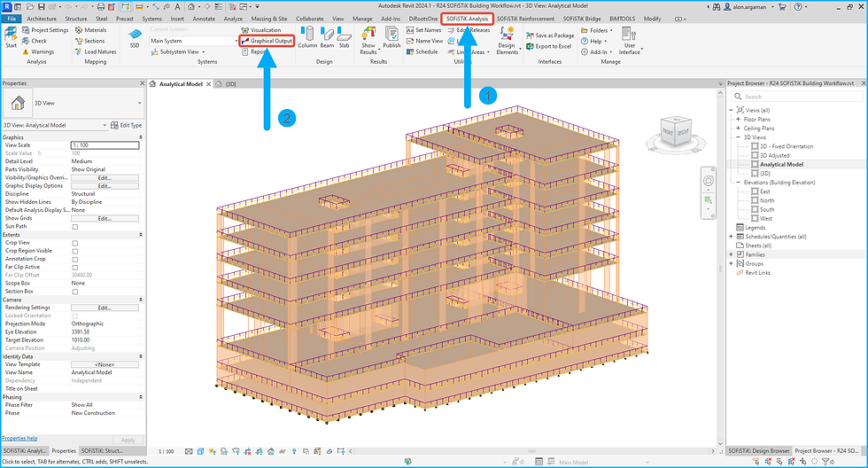868x468 pixels.
Task: Expand Schedules/Quantities (all) tree node
Action: point(732,237)
